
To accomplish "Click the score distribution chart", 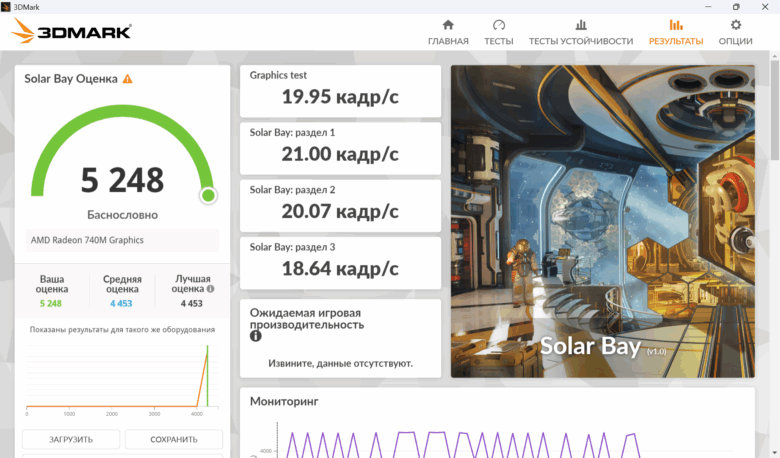I will coord(122,379).
